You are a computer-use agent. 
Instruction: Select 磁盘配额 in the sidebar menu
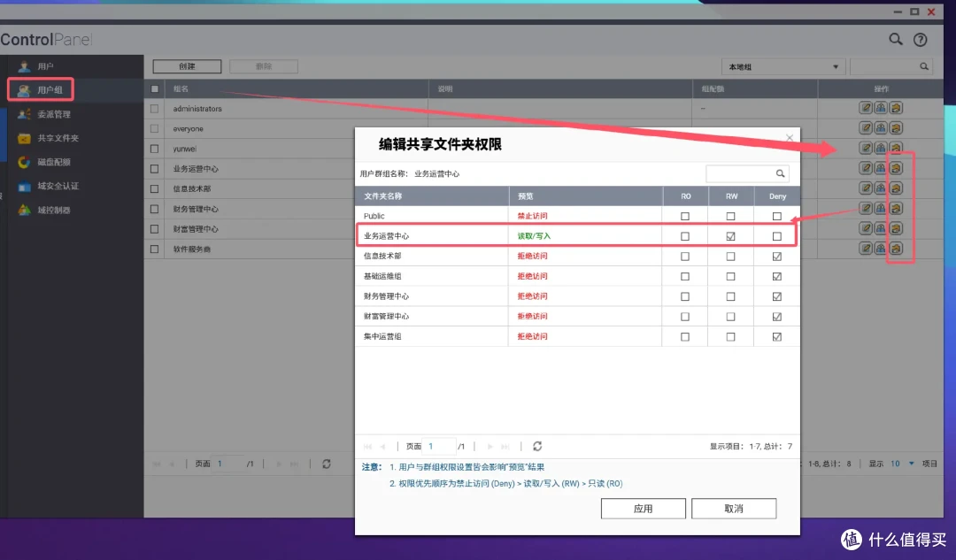pyautogui.click(x=54, y=162)
